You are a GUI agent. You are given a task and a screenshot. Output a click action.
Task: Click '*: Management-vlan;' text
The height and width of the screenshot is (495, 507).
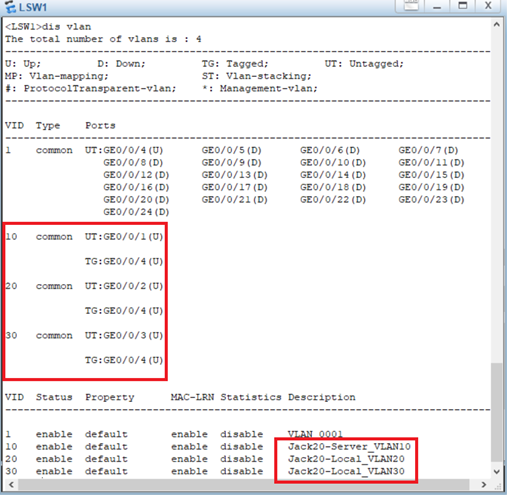pos(259,88)
